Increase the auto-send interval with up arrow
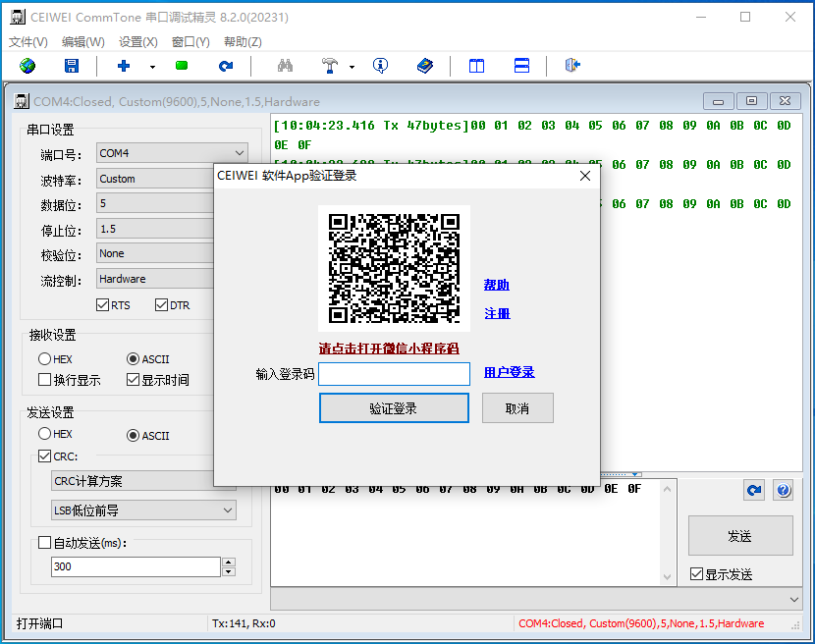815x644 pixels. [x=229, y=562]
